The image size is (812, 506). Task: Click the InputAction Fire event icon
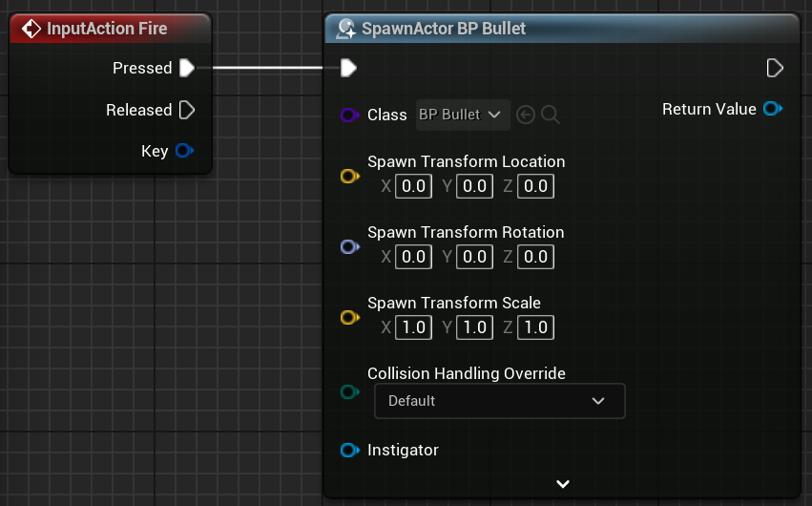[31, 29]
